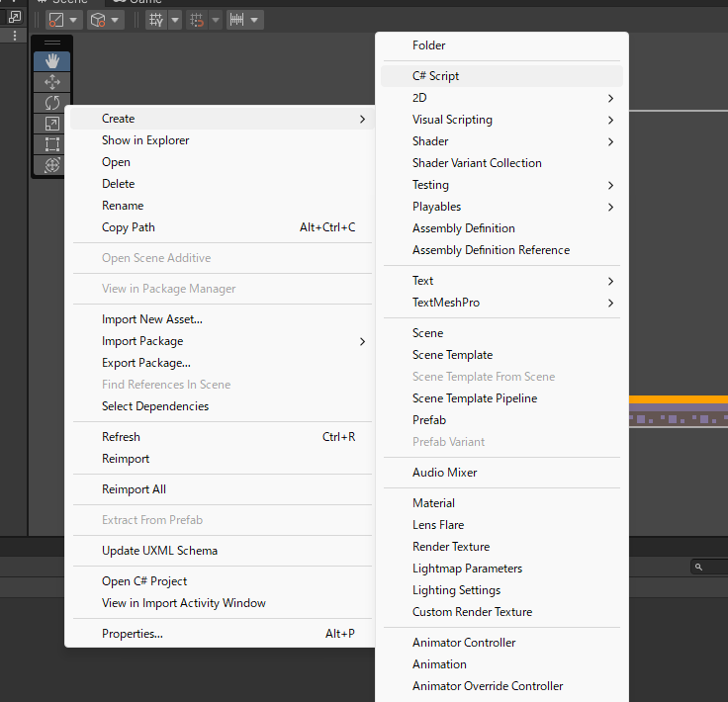Choose the bare Scene Template entry
The height and width of the screenshot is (702, 728).
501,355
